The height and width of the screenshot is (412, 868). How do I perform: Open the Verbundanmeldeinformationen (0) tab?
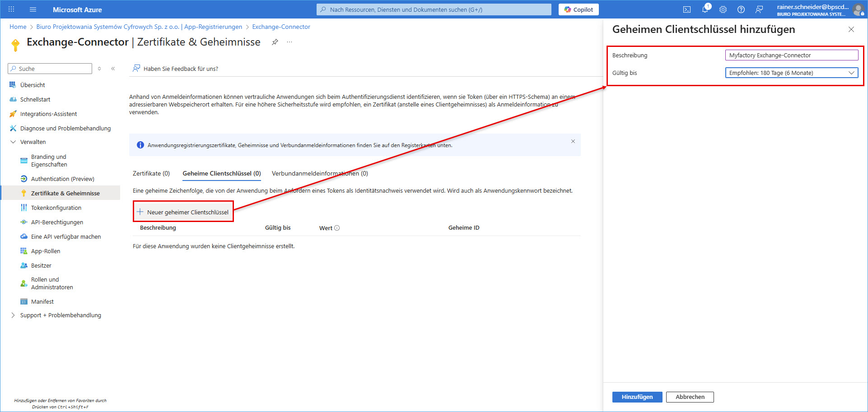pos(320,173)
